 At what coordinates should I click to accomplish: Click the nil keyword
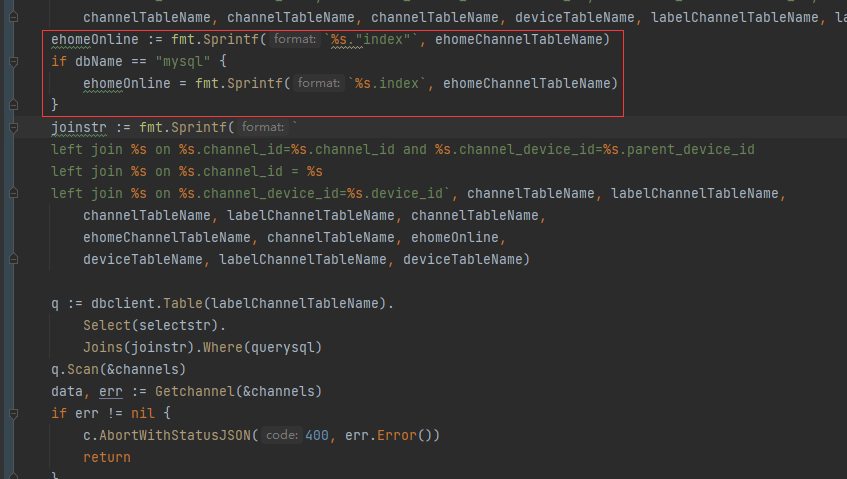tap(143, 414)
